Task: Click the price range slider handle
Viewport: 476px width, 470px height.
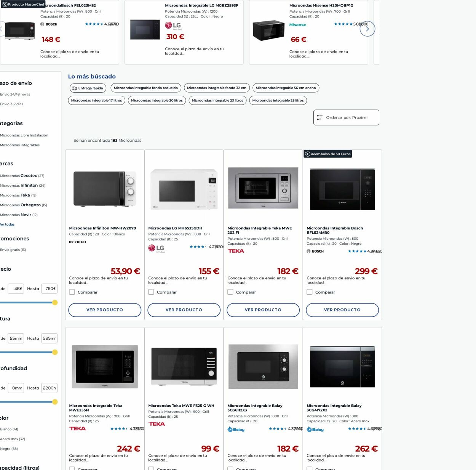Action: (55, 303)
